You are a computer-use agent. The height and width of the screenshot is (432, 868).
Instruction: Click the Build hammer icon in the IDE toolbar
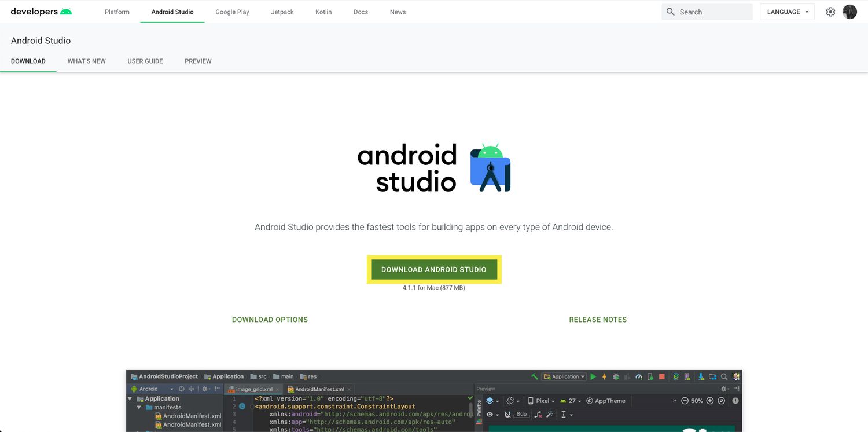point(535,376)
